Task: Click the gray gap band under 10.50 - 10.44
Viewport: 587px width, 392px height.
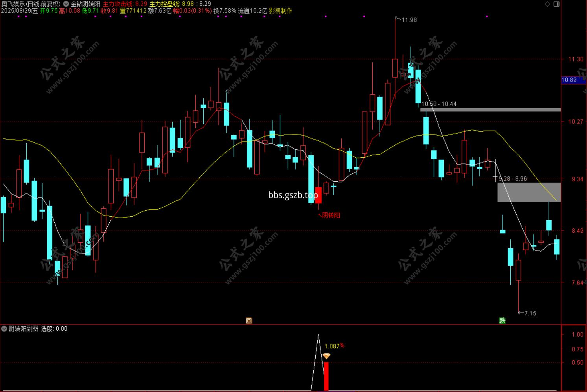Action: [490, 110]
